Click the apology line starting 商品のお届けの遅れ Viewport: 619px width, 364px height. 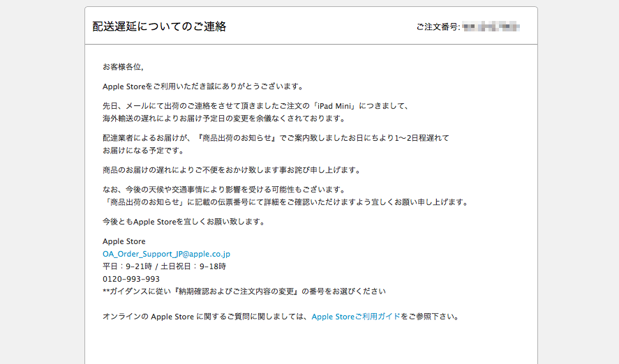(x=232, y=170)
